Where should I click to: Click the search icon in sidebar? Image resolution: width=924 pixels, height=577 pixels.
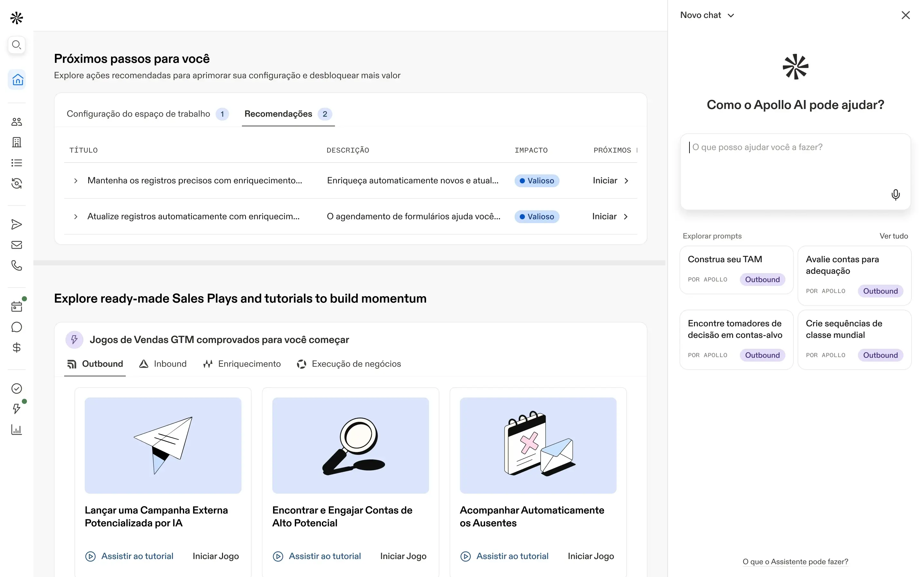coord(16,45)
